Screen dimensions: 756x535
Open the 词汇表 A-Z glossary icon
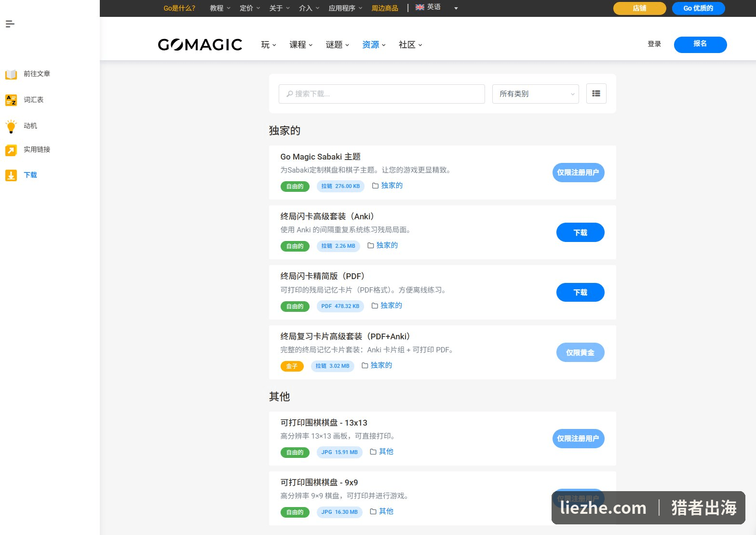[11, 100]
